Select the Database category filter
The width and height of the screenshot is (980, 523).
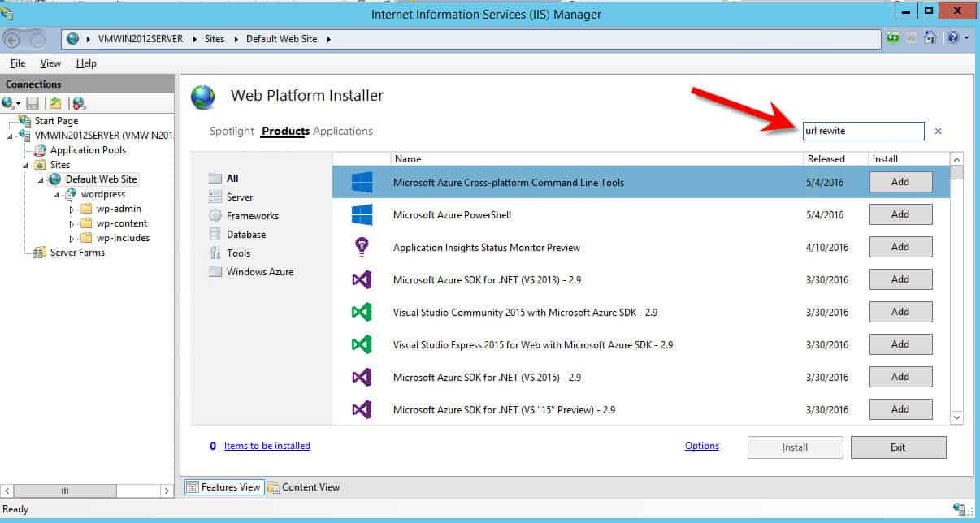pos(246,235)
